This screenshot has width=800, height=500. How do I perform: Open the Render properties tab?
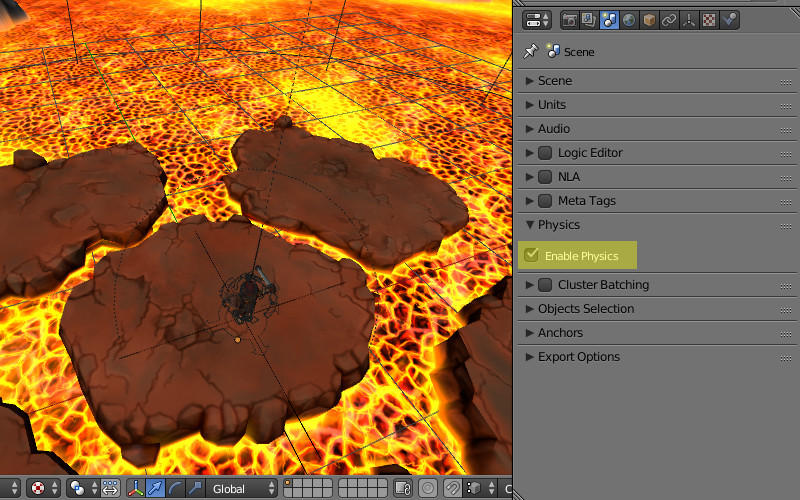570,19
